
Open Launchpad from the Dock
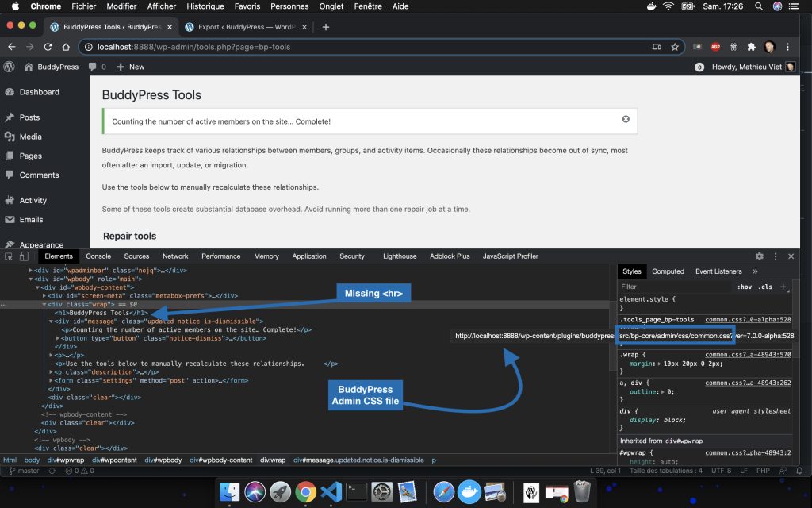point(280,491)
